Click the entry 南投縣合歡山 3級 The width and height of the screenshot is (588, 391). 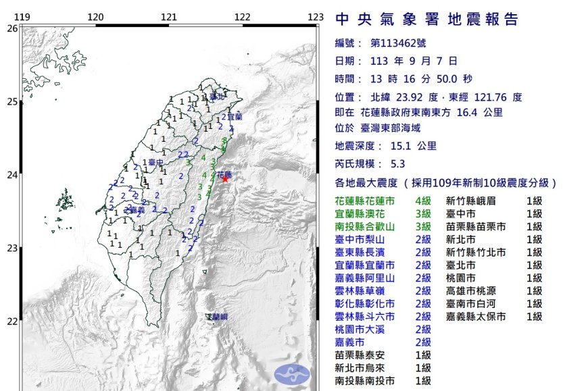click(383, 227)
